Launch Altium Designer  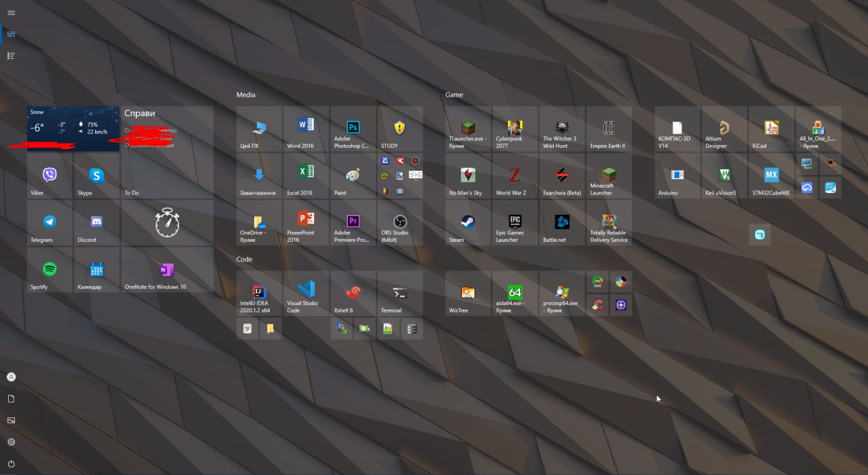click(x=724, y=129)
